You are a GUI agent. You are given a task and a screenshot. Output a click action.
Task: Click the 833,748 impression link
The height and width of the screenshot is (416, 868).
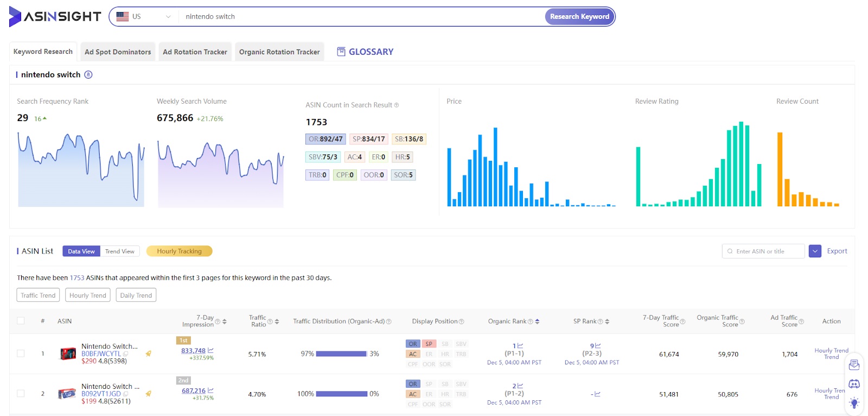click(193, 351)
